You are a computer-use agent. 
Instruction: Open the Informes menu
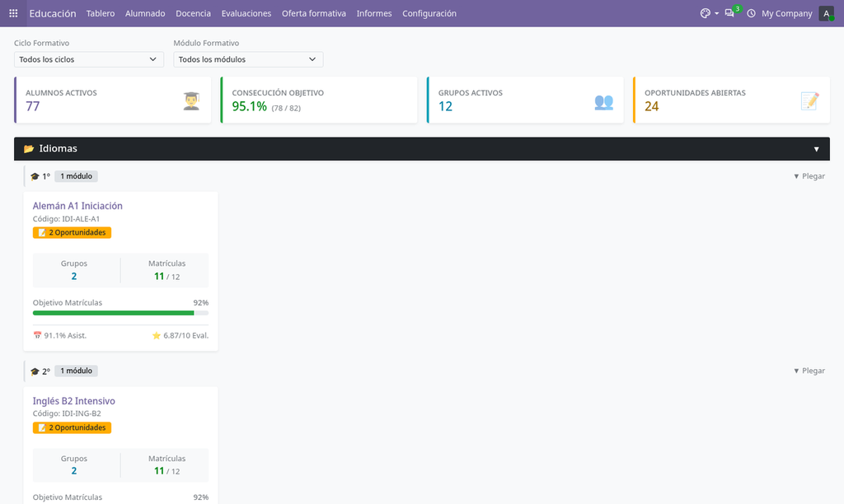374,13
